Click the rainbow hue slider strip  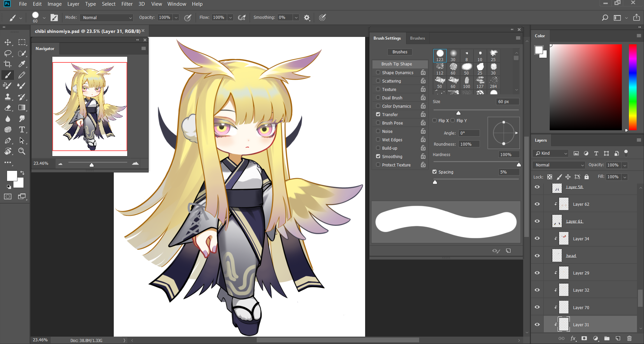coord(633,87)
